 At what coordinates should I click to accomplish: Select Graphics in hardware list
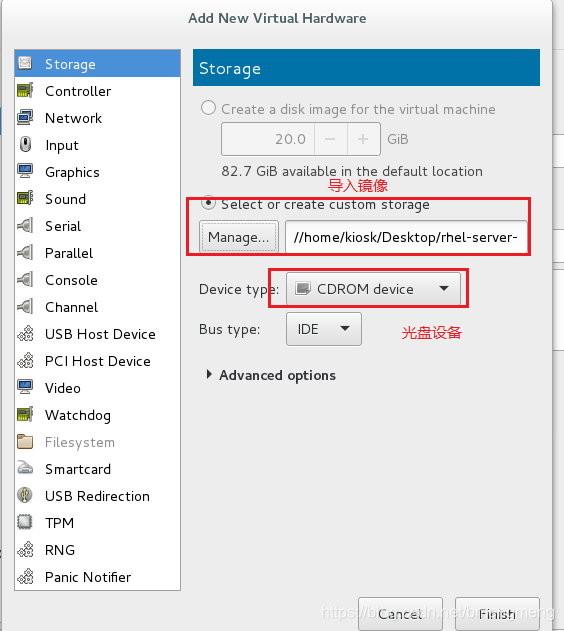pyautogui.click(x=97, y=171)
